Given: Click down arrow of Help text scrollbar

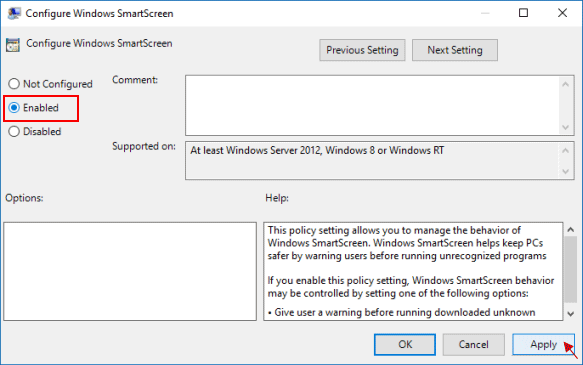Looking at the screenshot, I should (571, 314).
